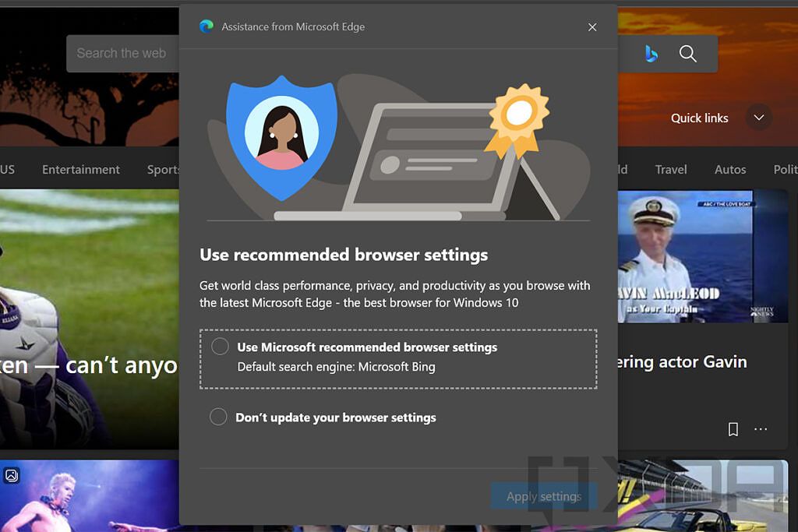Select Use Microsoft recommended browser settings
This screenshot has height=532, width=798.
tap(219, 346)
